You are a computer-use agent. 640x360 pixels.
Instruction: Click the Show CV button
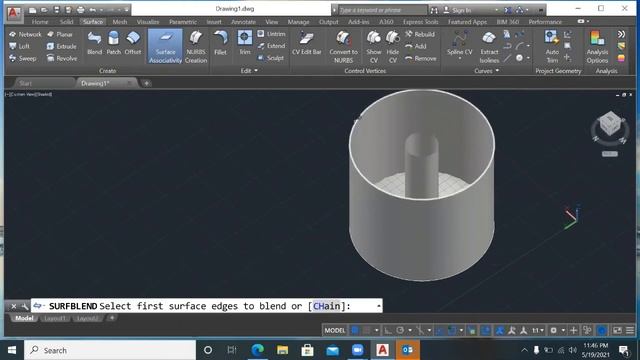(374, 47)
